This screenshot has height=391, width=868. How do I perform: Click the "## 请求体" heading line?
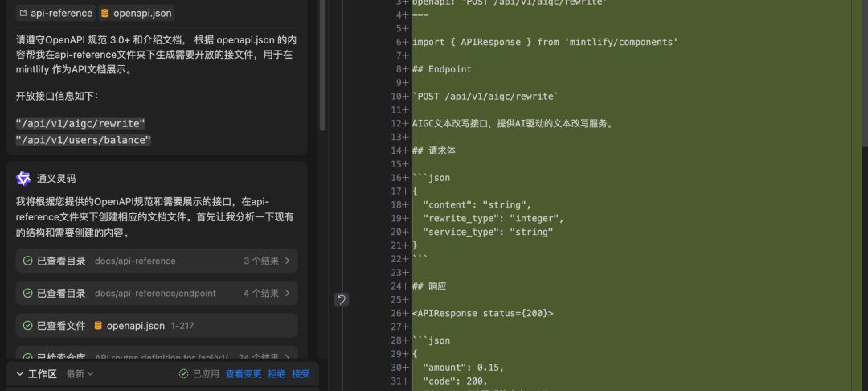(433, 150)
